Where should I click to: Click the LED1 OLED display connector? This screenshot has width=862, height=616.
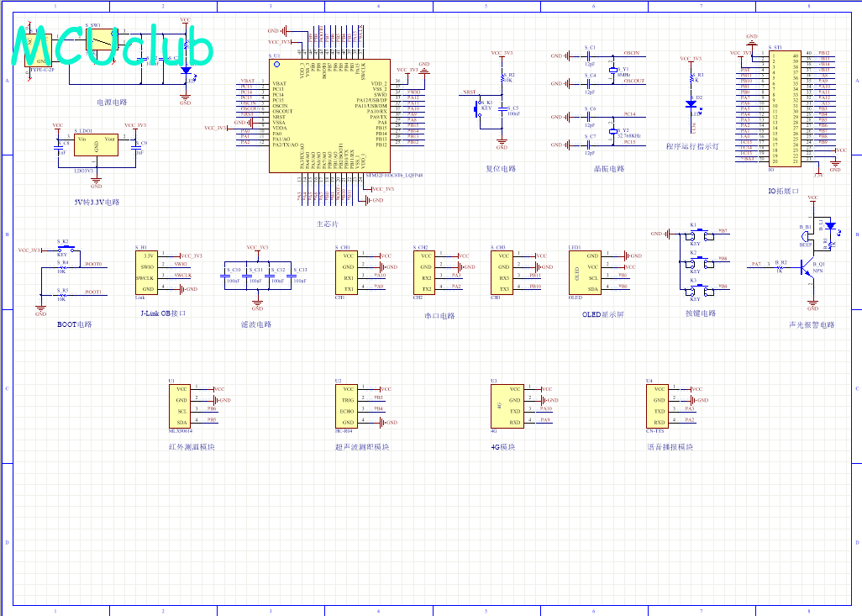click(x=585, y=273)
